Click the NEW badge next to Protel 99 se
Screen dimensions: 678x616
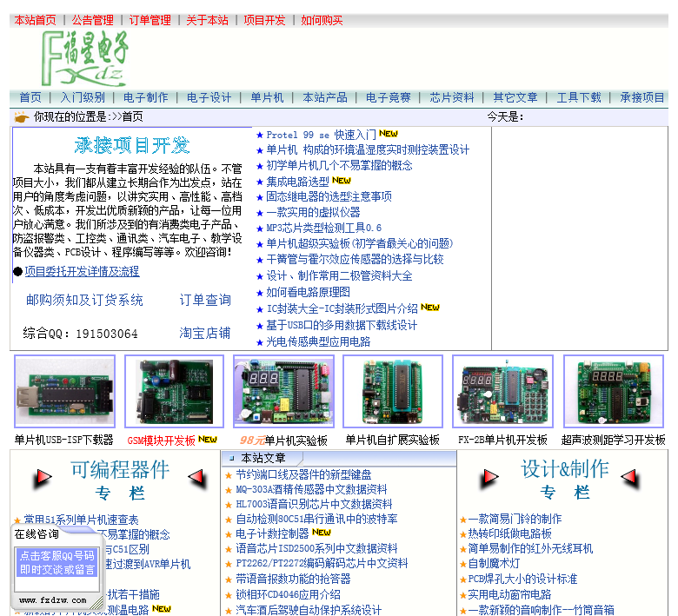389,134
